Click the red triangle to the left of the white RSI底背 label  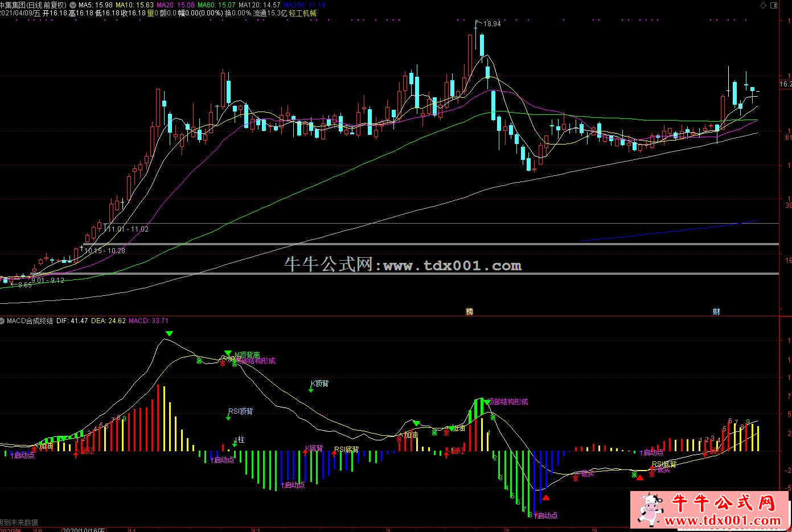[639, 477]
